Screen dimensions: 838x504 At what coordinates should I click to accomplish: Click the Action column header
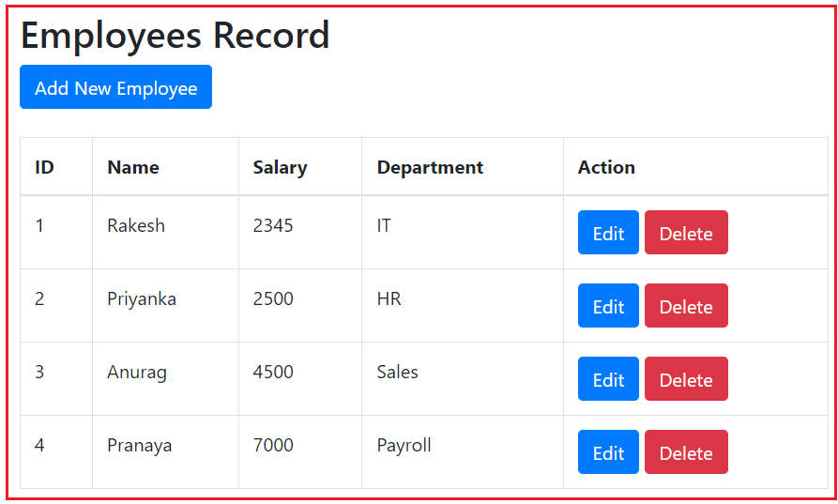coord(606,167)
